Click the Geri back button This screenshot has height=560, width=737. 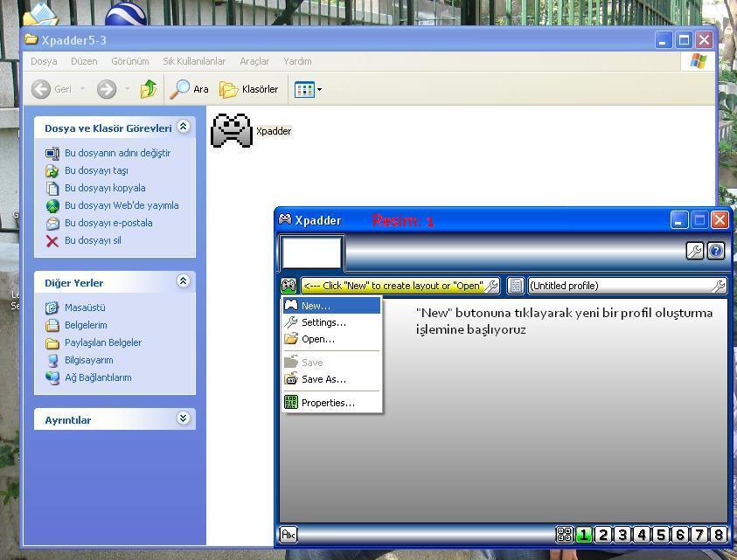52,89
